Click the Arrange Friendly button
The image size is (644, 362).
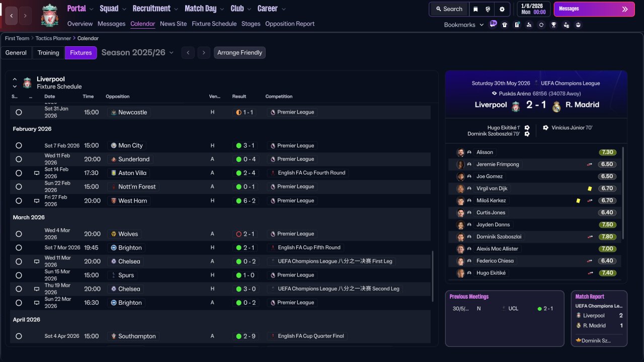click(239, 53)
